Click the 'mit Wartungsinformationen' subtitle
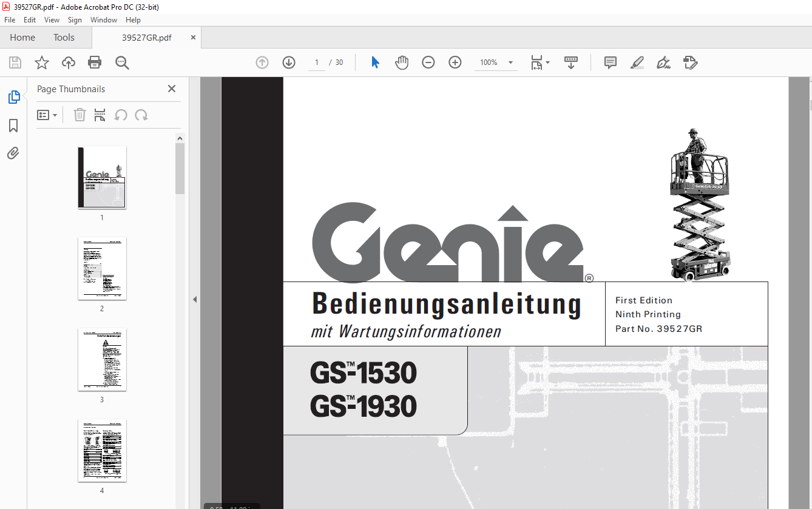The image size is (812, 509). tap(406, 332)
